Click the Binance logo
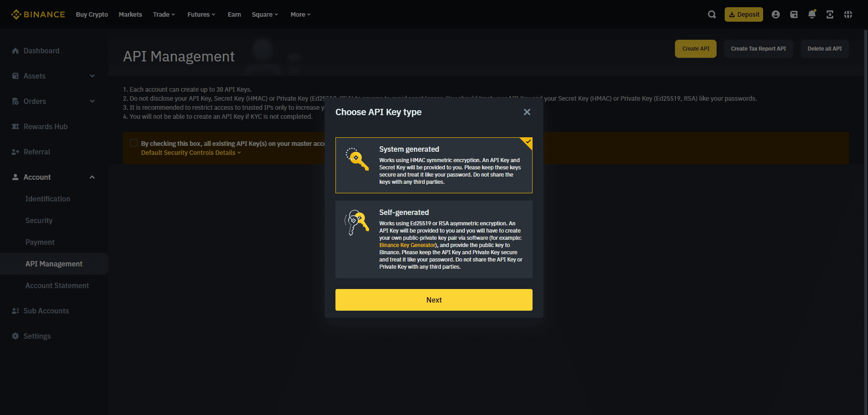This screenshot has height=415, width=868. [x=38, y=14]
